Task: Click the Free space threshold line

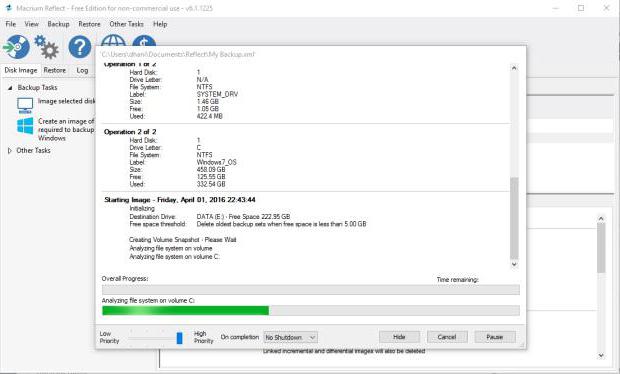Action: click(x=248, y=224)
